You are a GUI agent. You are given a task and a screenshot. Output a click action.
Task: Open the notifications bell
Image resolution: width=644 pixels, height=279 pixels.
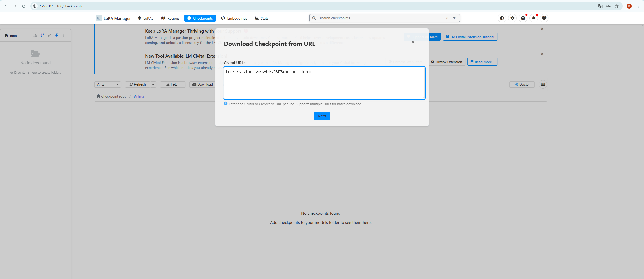coord(534,18)
